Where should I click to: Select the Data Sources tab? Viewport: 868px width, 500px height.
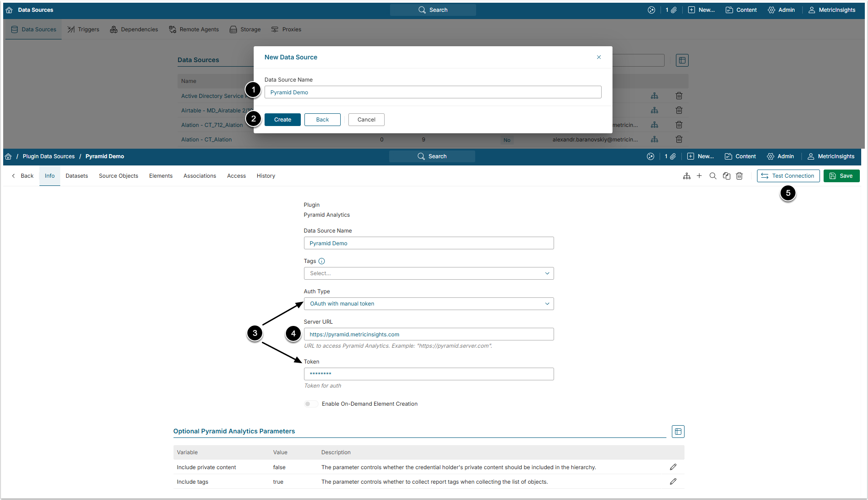coord(34,29)
